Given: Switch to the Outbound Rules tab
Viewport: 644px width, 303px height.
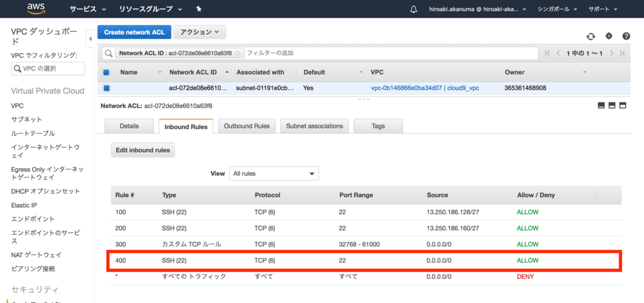Looking at the screenshot, I should pos(247,126).
